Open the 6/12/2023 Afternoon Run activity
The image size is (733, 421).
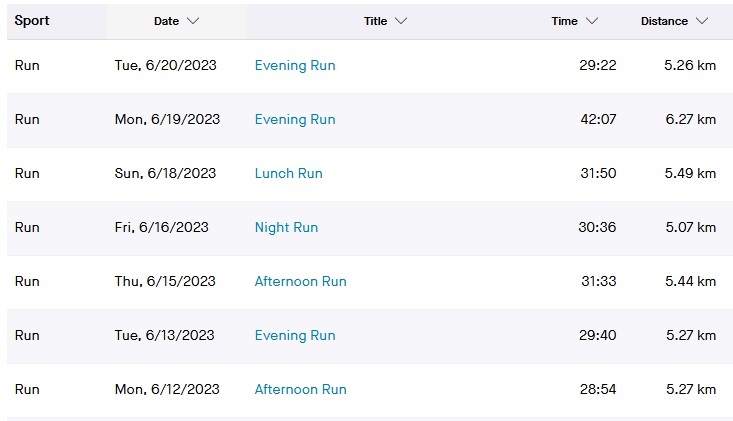[300, 389]
